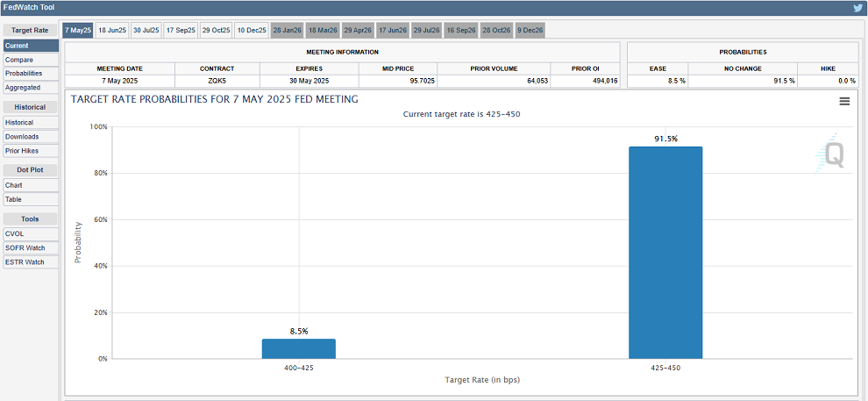Go to Downloads in sidebar
This screenshot has width=868, height=401.
(x=22, y=137)
